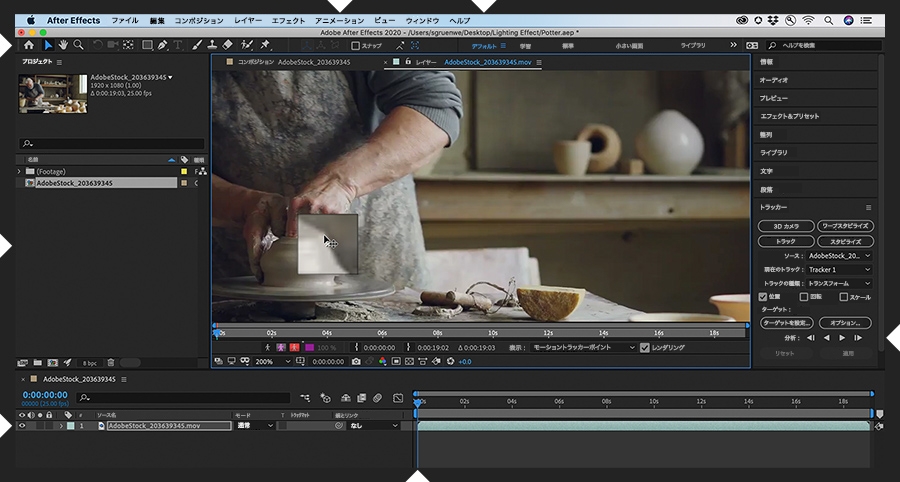
Task: Expand the (Footage) folder in project panel
Action: [x=20, y=172]
